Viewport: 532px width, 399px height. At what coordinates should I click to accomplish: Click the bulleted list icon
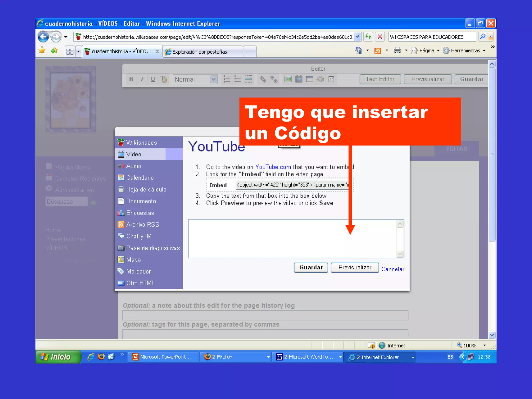[x=238, y=79]
